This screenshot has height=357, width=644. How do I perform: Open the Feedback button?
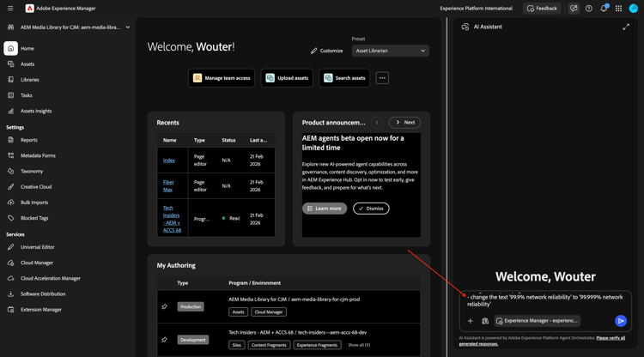click(542, 9)
